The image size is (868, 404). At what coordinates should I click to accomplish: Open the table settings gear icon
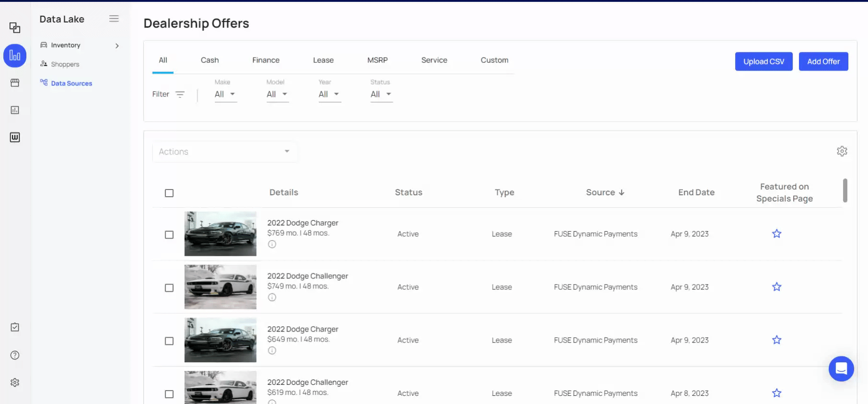point(842,151)
